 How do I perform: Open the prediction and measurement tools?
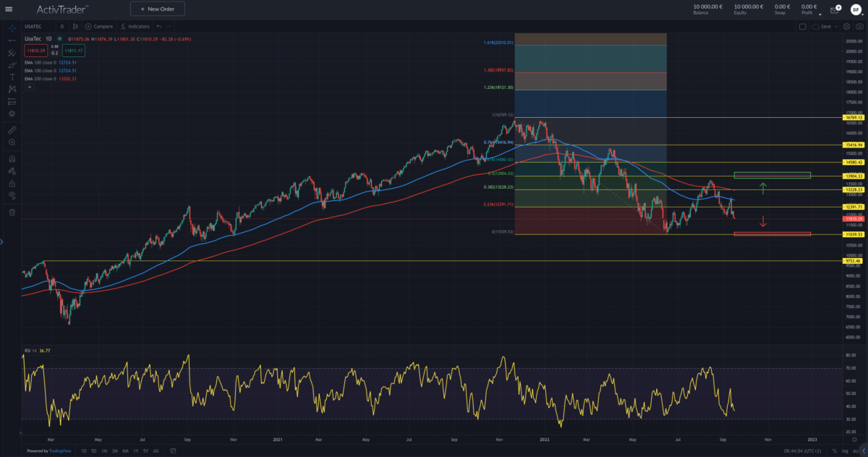tap(12, 101)
